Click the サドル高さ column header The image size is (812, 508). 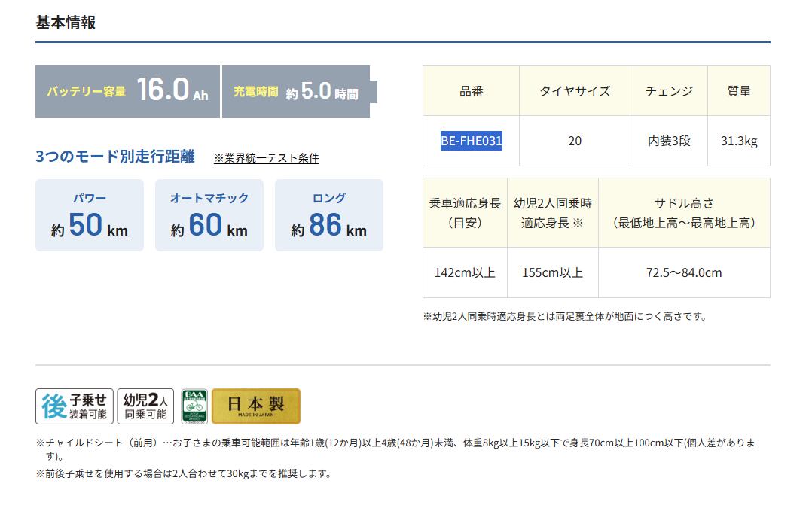point(684,212)
